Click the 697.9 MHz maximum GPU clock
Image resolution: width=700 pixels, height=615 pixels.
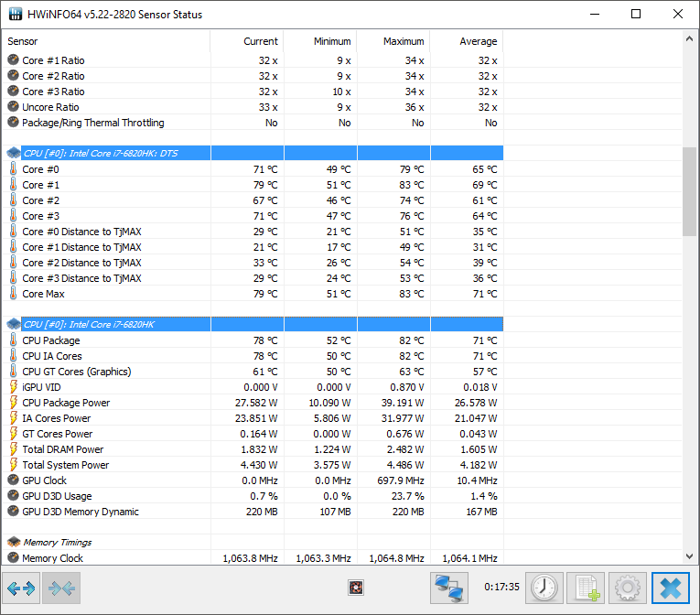point(401,480)
